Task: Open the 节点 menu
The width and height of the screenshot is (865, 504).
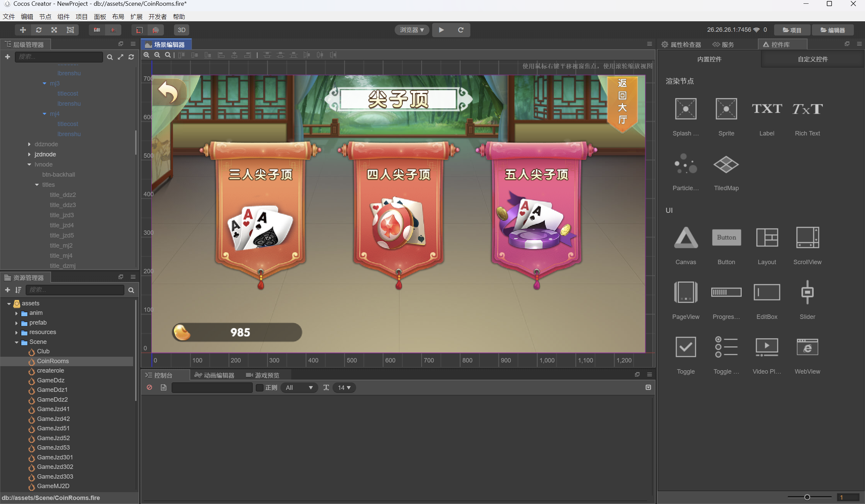Action: pos(45,17)
